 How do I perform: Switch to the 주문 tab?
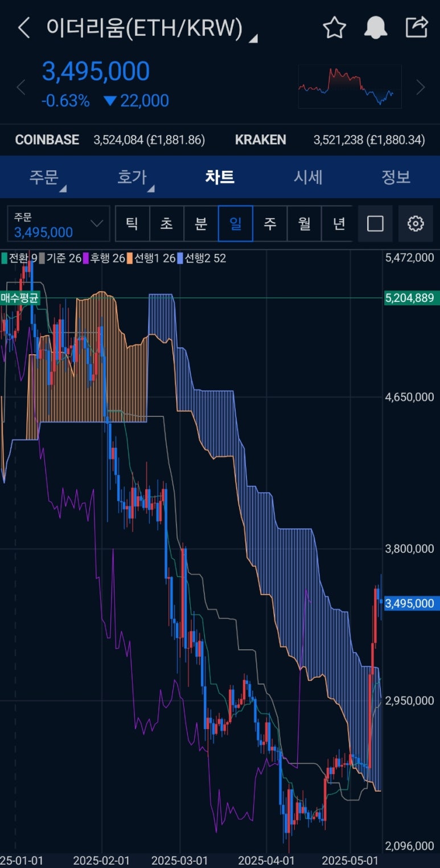(x=44, y=177)
